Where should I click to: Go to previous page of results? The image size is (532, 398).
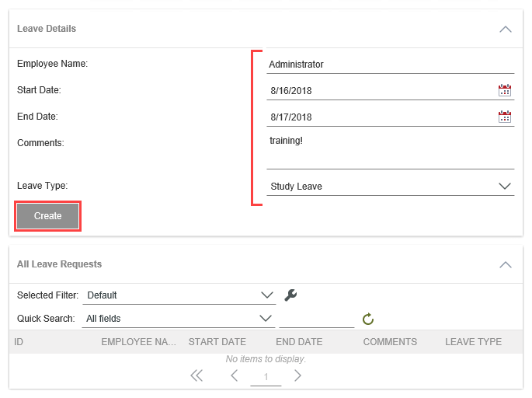(234, 375)
